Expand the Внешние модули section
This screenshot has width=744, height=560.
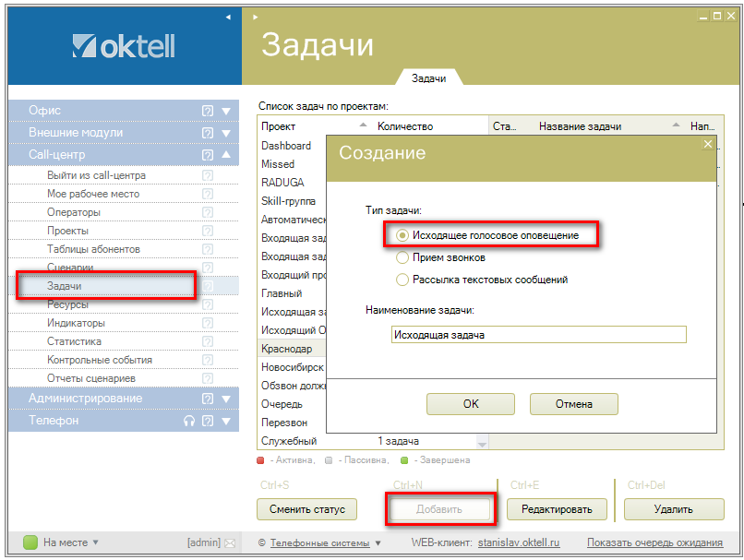[226, 133]
